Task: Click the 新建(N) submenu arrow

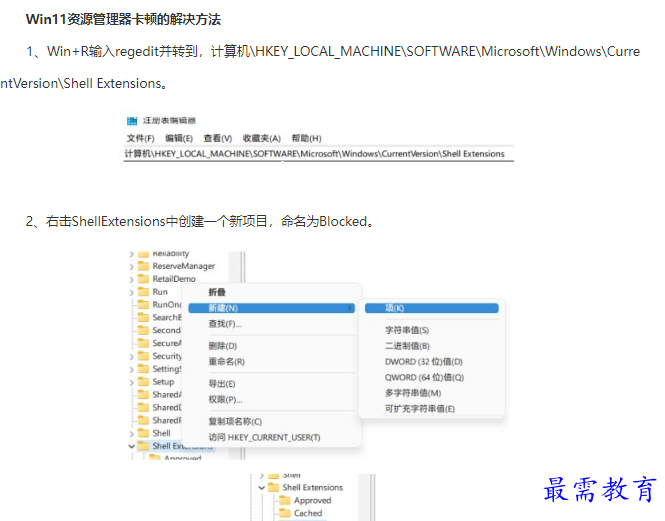Action: [350, 308]
